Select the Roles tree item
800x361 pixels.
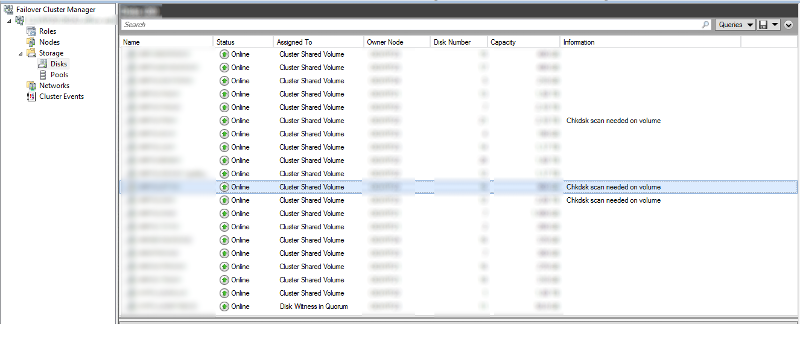pyautogui.click(x=47, y=31)
